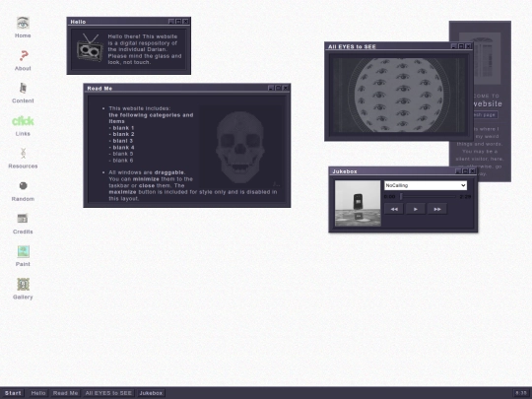Open the Gallery framed picture icon
Screen dimensions: 532x399
coord(23,285)
